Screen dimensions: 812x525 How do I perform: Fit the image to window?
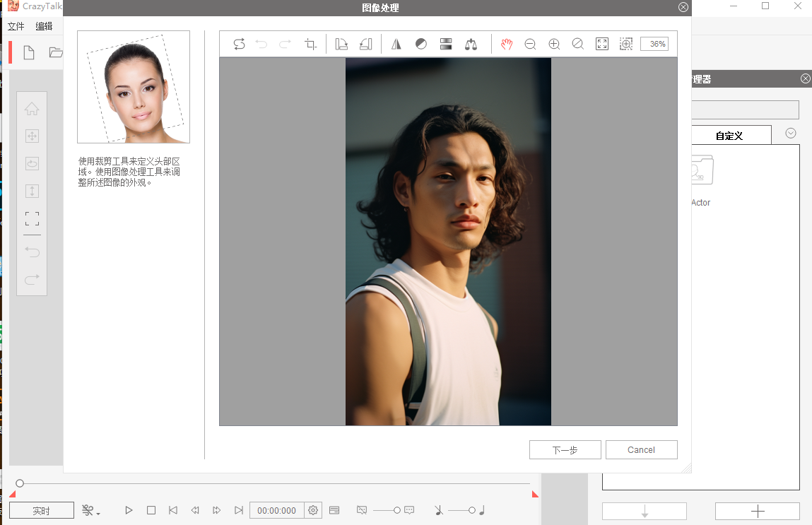tap(602, 45)
